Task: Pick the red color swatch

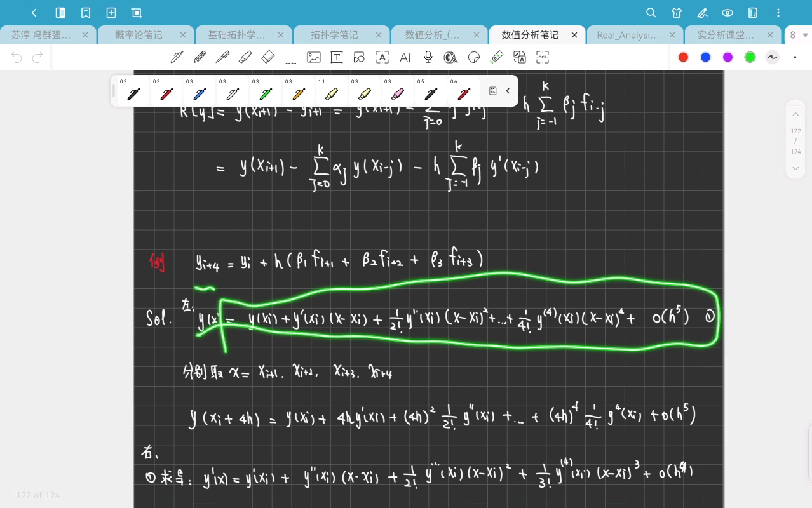Action: [x=683, y=57]
